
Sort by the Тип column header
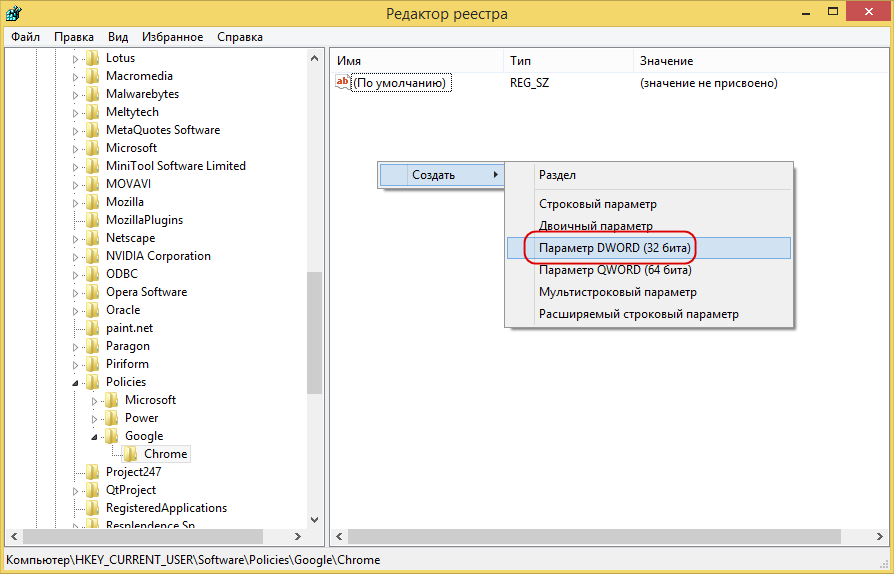tap(568, 61)
